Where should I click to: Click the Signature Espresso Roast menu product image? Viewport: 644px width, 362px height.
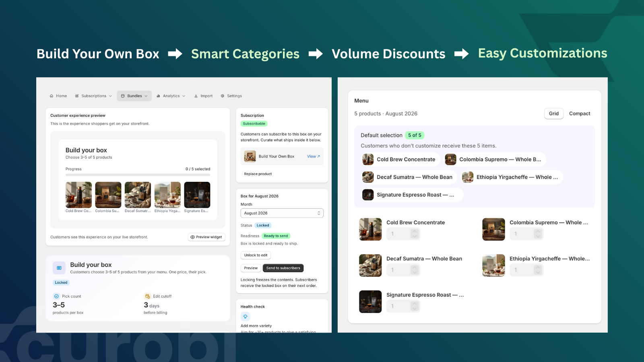(370, 302)
